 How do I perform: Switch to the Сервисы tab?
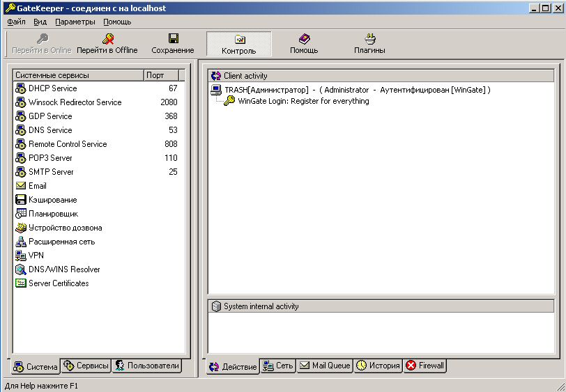coord(86,366)
